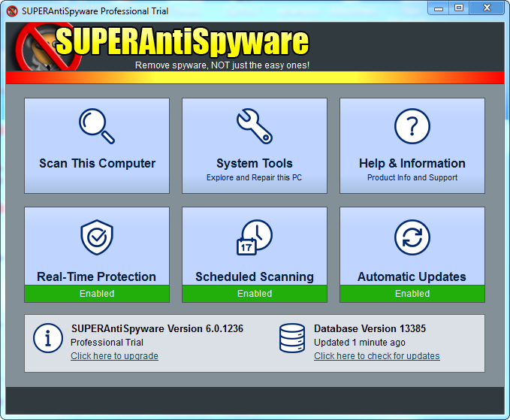Viewport: 510px width, 420px height.
Task: Toggle Automatic Updates Enabled status bar
Action: click(412, 294)
